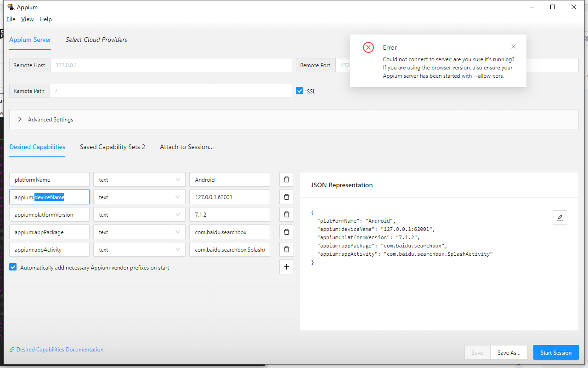Add a new capability with plus icon
This screenshot has width=588, height=368.
[286, 267]
